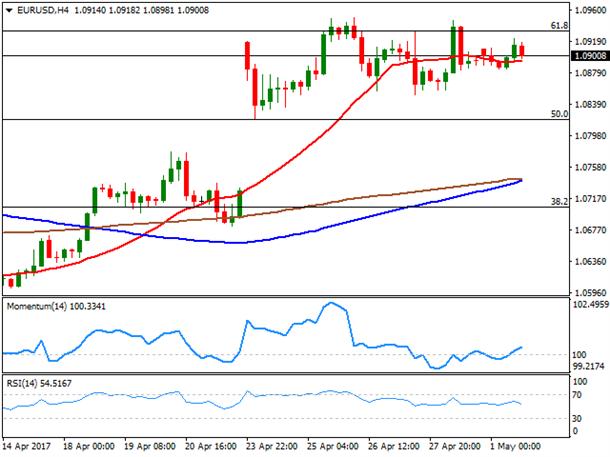Click the 102.4959 momentum scale value

pyautogui.click(x=591, y=305)
